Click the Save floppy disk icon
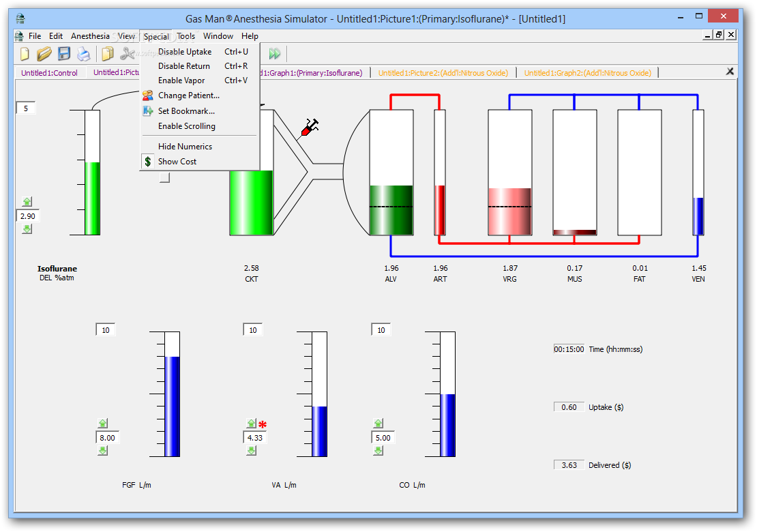The width and height of the screenshot is (757, 532). coord(64,54)
